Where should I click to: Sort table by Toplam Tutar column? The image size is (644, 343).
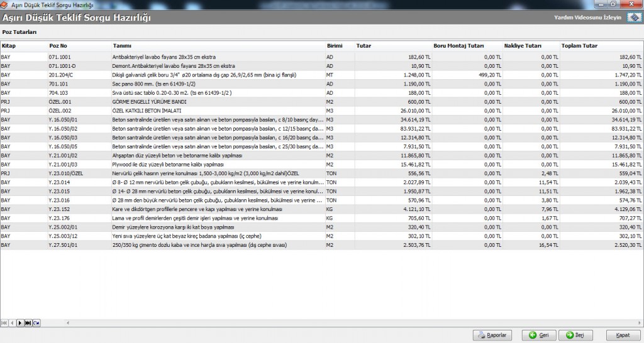click(581, 46)
